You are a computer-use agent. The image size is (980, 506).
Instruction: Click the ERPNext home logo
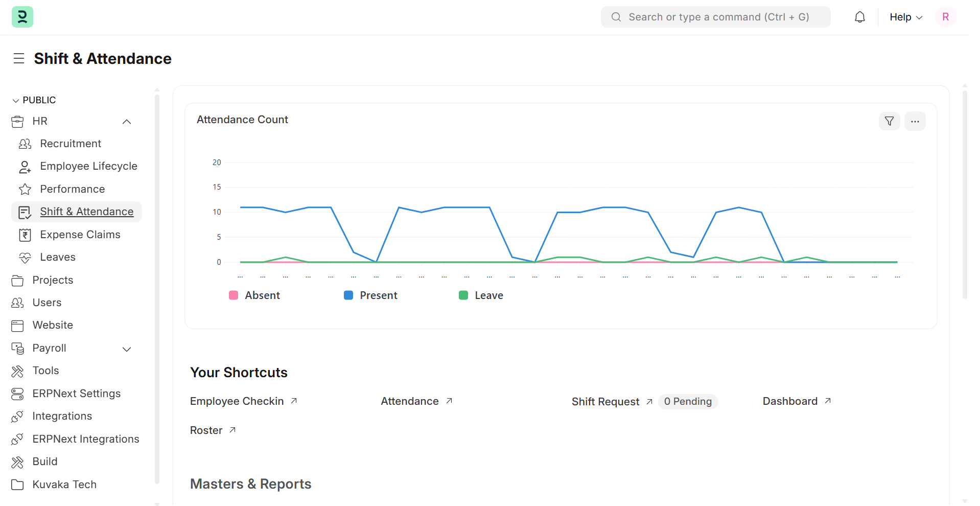pos(22,17)
